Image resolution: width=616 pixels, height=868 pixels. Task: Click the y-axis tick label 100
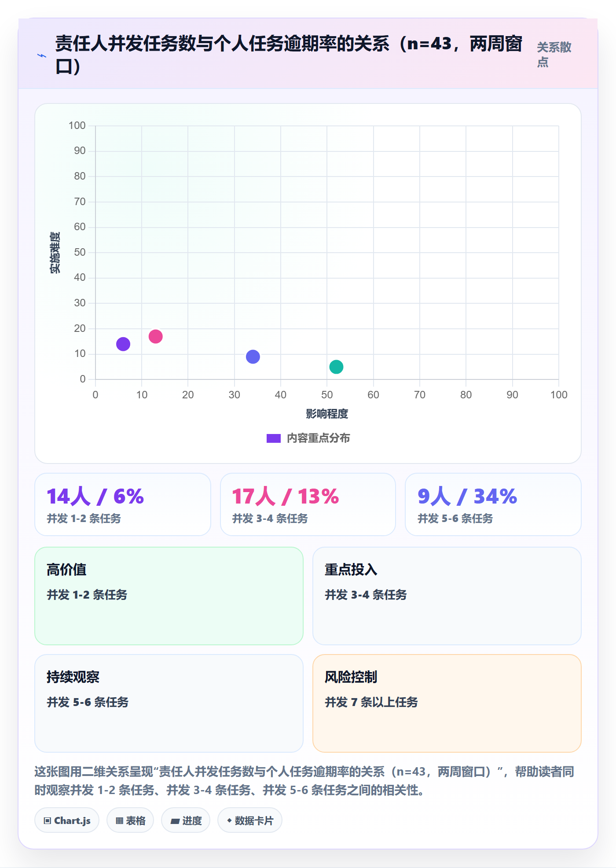click(77, 125)
